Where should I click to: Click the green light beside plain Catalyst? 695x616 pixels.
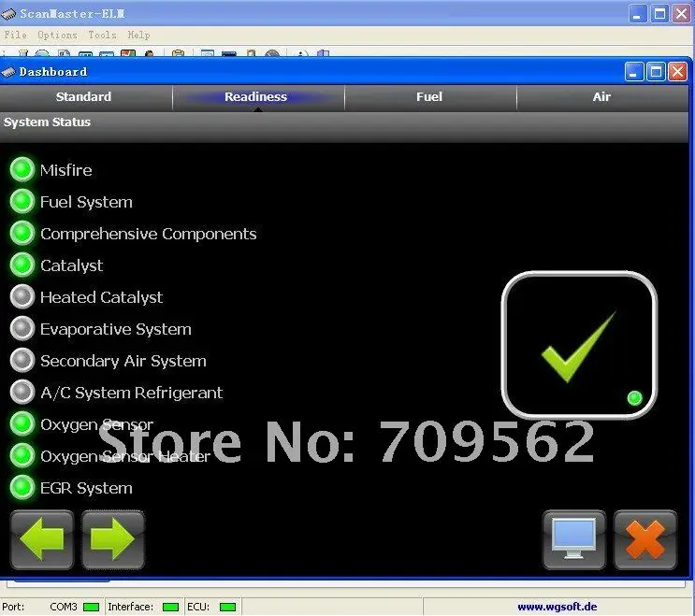(x=22, y=265)
